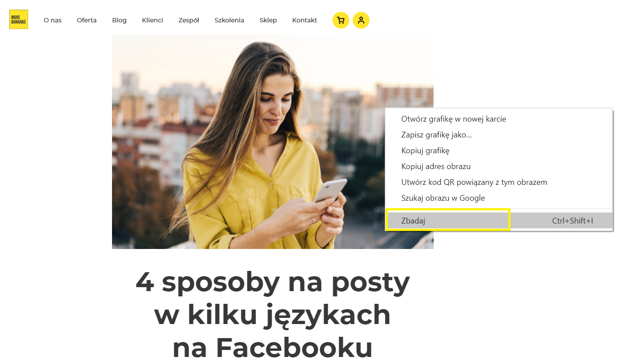Go to the Sklep page
This screenshot has height=364, width=619.
coord(268,20)
